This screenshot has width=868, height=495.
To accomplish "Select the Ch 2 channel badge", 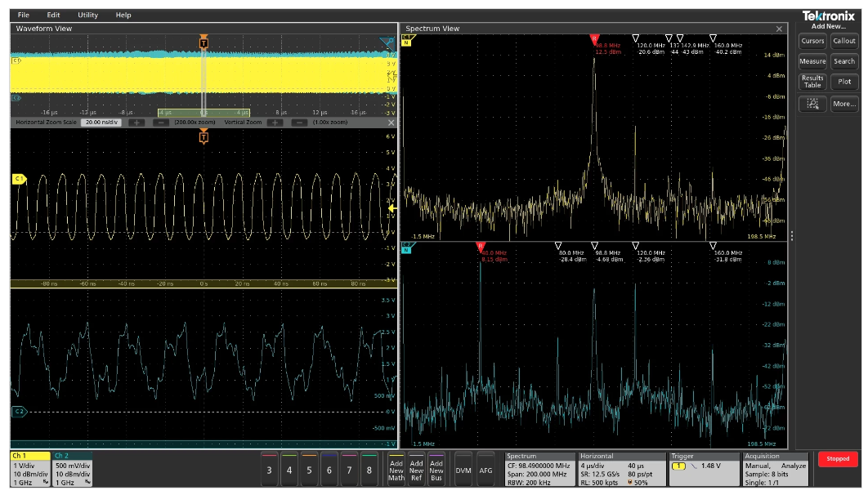I will (x=72, y=469).
